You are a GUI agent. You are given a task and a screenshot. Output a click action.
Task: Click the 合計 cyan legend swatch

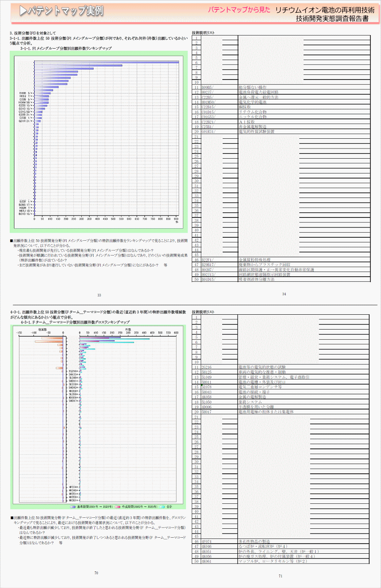pyautogui.click(x=162, y=506)
